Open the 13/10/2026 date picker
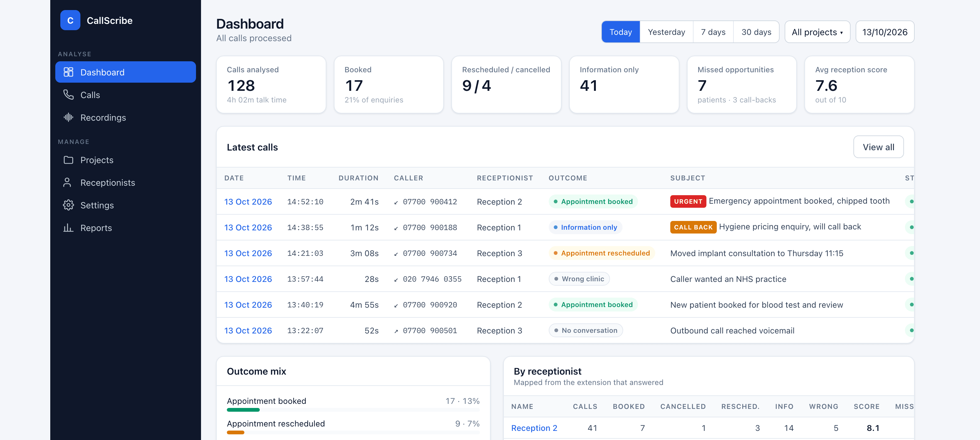980x440 pixels. (x=885, y=32)
